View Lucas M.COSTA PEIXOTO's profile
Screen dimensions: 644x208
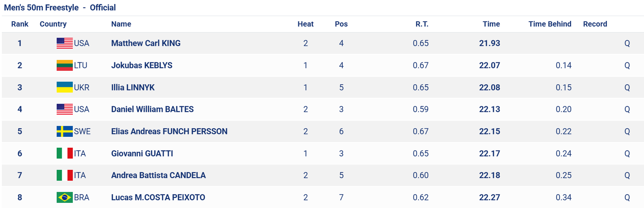[158, 197]
